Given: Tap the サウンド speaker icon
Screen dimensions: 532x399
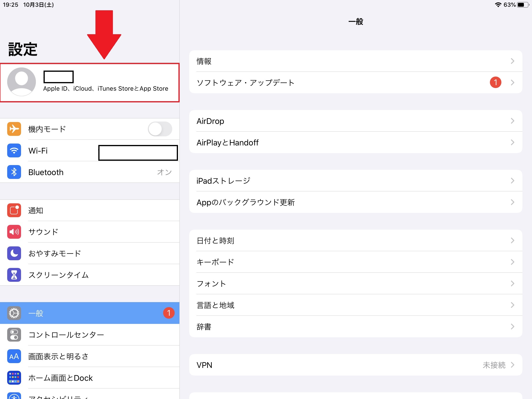Looking at the screenshot, I should [x=14, y=232].
